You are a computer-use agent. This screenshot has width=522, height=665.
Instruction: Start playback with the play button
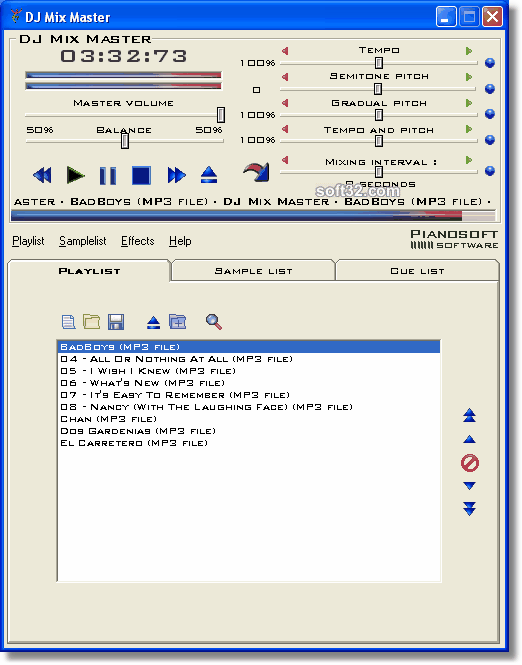click(75, 175)
